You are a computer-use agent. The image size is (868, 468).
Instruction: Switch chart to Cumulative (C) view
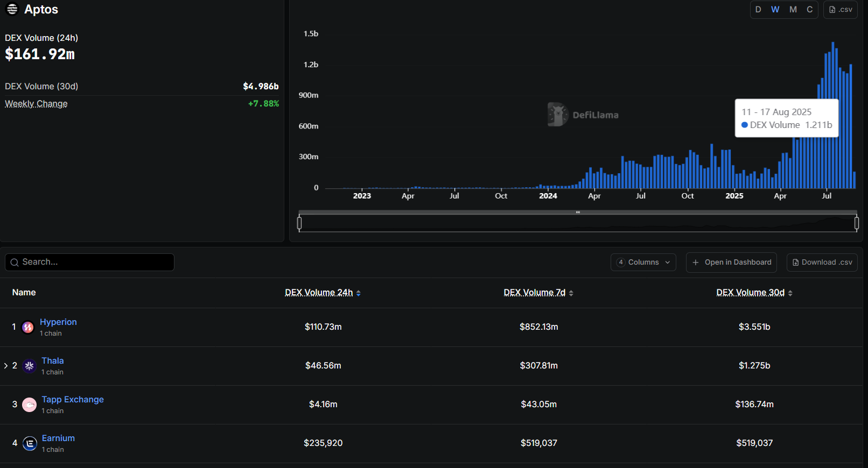tap(810, 10)
